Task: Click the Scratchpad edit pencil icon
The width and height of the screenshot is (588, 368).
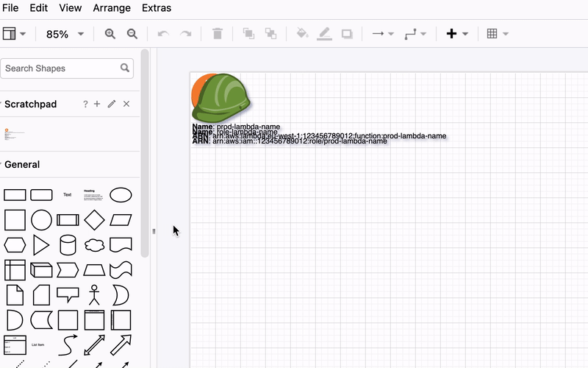Action: tap(112, 104)
